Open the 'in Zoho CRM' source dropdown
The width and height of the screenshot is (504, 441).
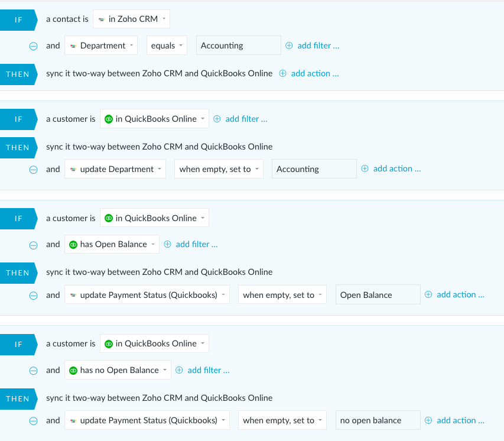(131, 19)
